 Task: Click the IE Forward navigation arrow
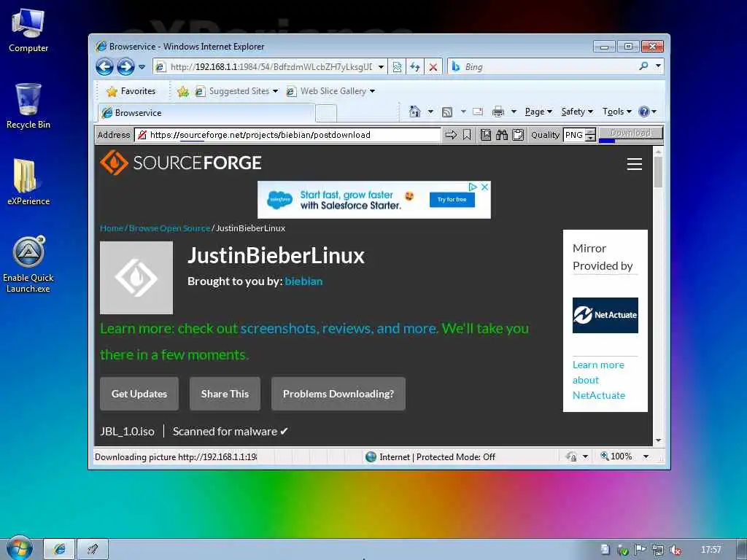[125, 66]
